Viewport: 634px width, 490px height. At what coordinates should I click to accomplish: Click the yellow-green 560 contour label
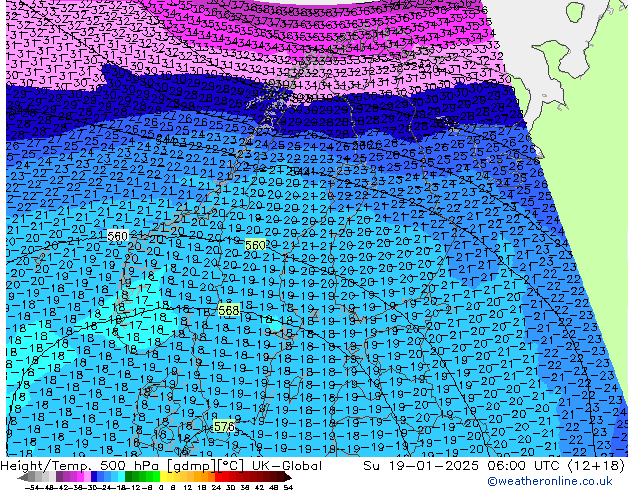256,245
